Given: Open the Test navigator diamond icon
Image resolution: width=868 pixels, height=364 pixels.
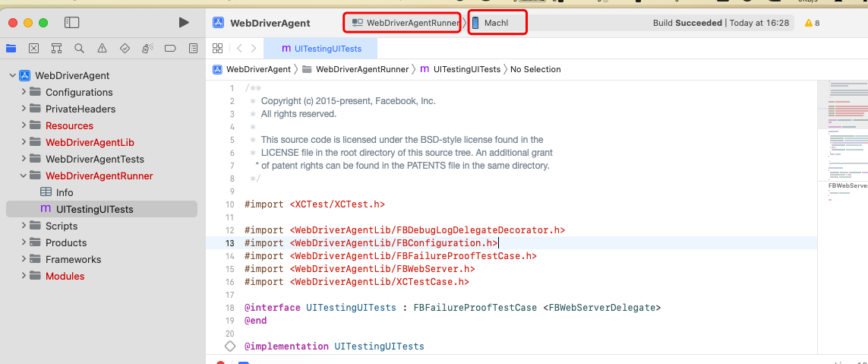Looking at the screenshot, I should click(x=125, y=48).
